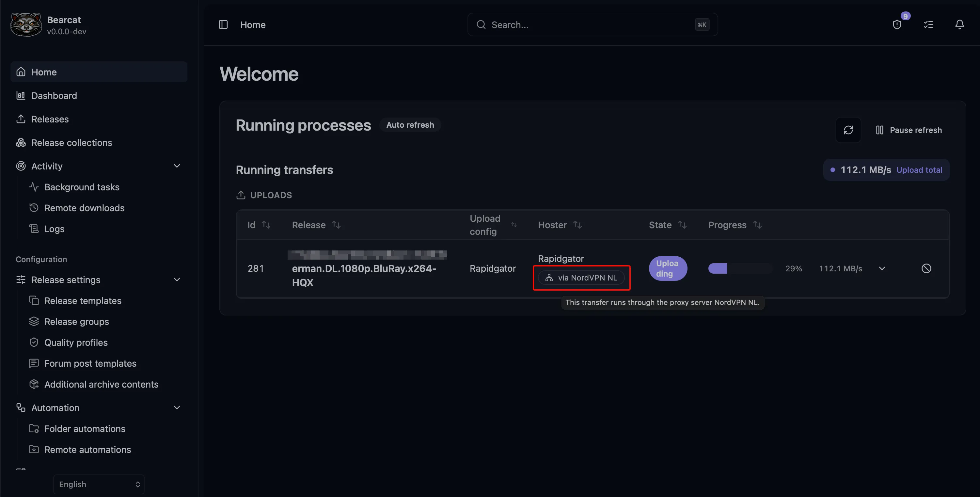The image size is (980, 497).
Task: Toggle the sidebar panel icon
Action: [x=223, y=25]
